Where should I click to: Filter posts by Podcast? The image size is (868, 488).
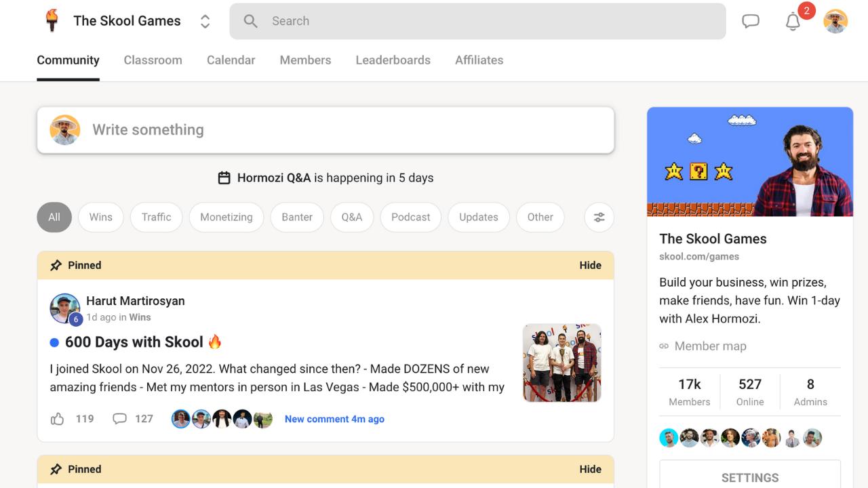(410, 217)
